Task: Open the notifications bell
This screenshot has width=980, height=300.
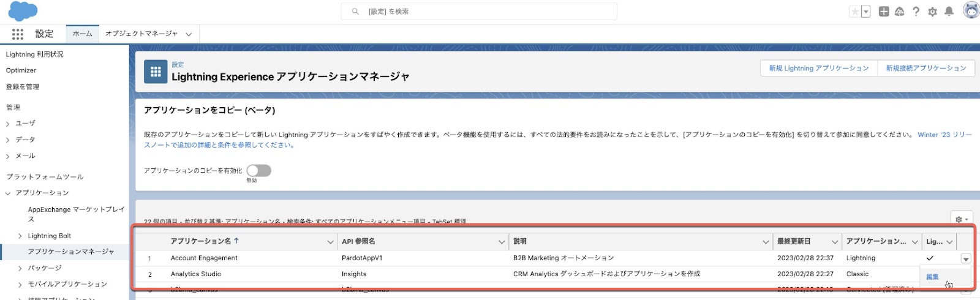Action: click(949, 12)
